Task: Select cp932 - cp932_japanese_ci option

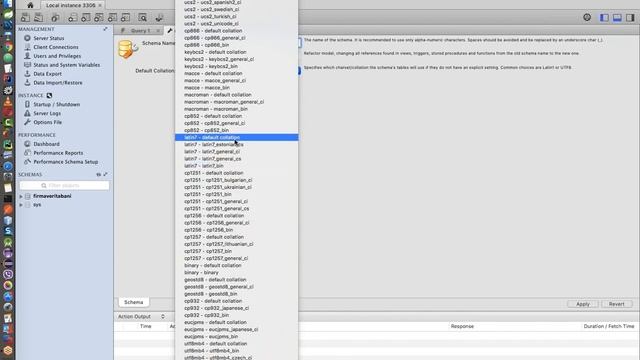Action: pos(237,308)
